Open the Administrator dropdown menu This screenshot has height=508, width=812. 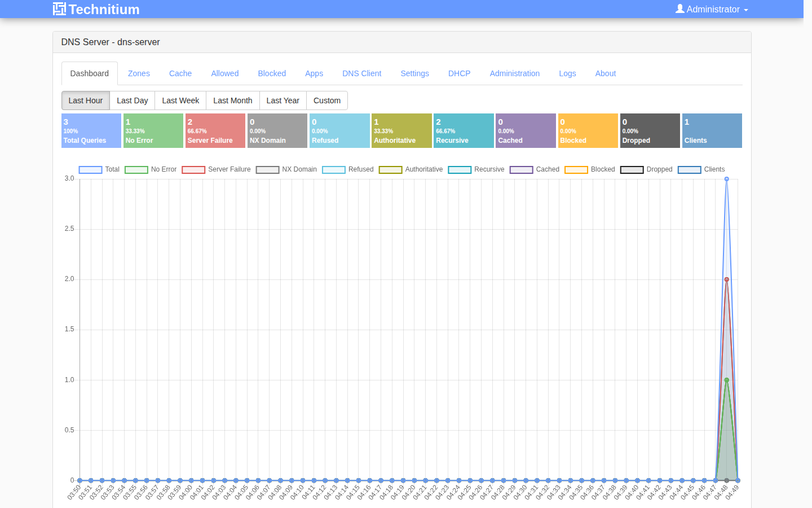pos(712,9)
